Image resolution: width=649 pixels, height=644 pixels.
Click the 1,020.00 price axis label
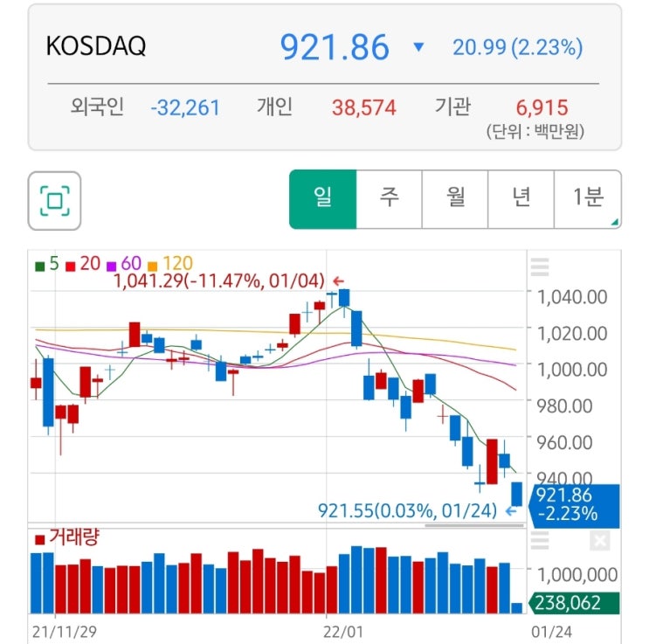572,334
